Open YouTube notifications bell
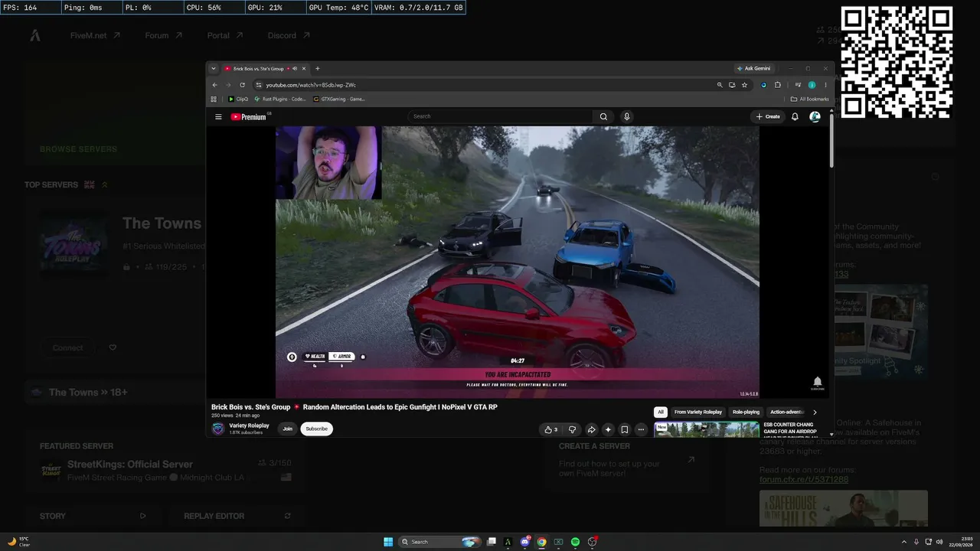The image size is (980, 551). [795, 116]
